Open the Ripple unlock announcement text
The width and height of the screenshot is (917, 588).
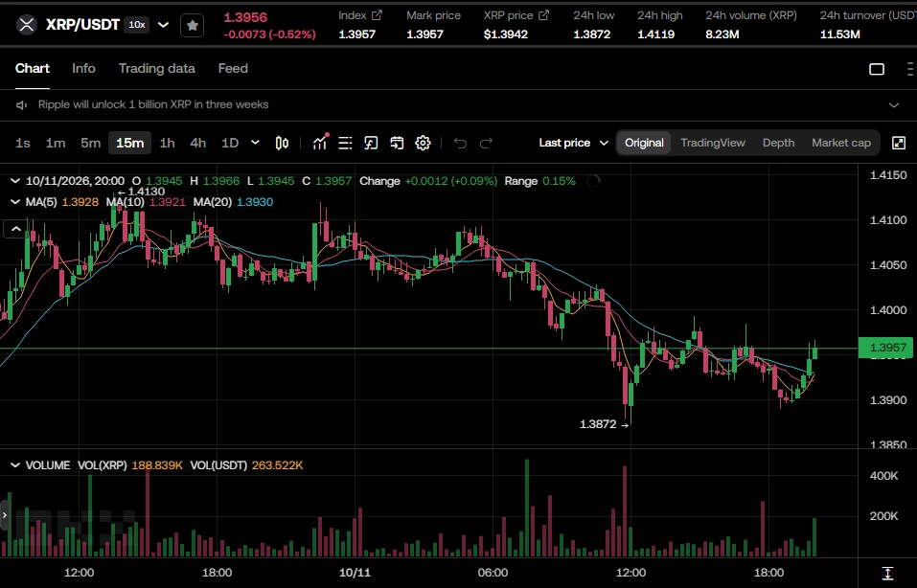pos(153,104)
